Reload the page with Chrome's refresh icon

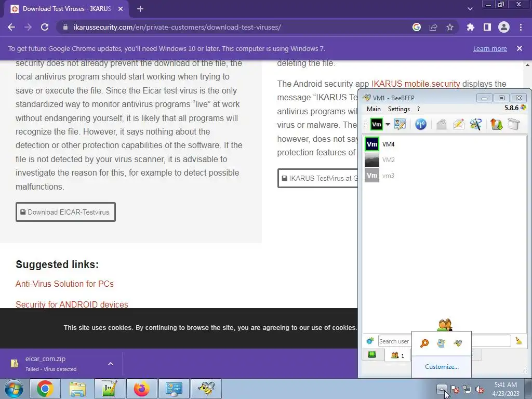pyautogui.click(x=45, y=27)
